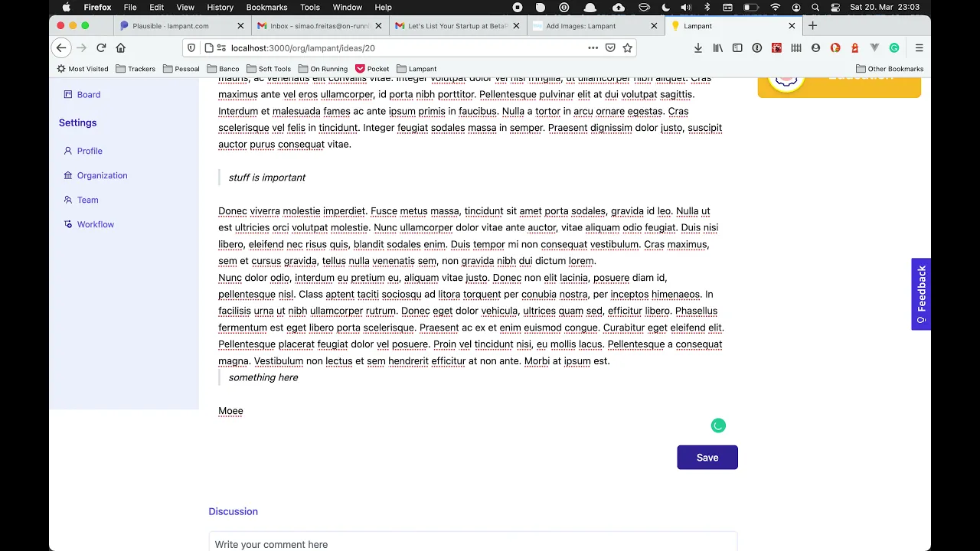Open the Tools menu in menu bar
Screen dimensions: 980x551
pos(310,7)
